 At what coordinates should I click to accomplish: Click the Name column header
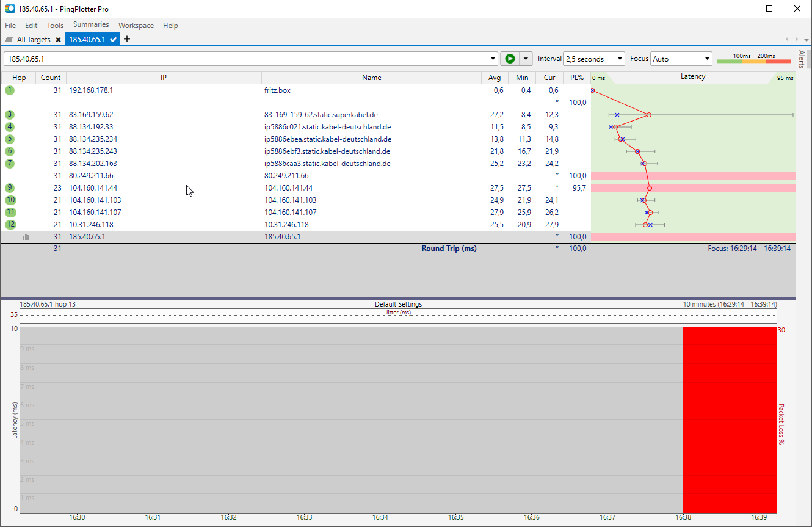click(371, 78)
